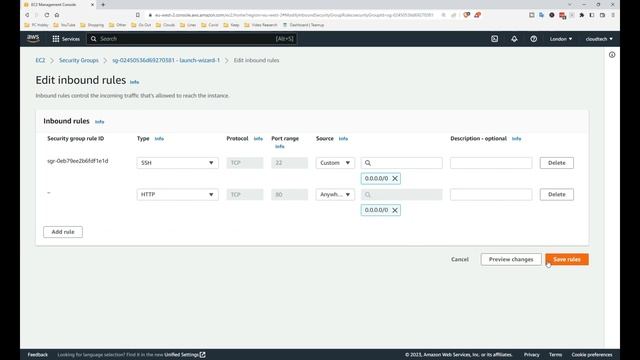The width and height of the screenshot is (640, 360).
Task: Open the notifications bell
Action: pyautogui.click(x=514, y=39)
